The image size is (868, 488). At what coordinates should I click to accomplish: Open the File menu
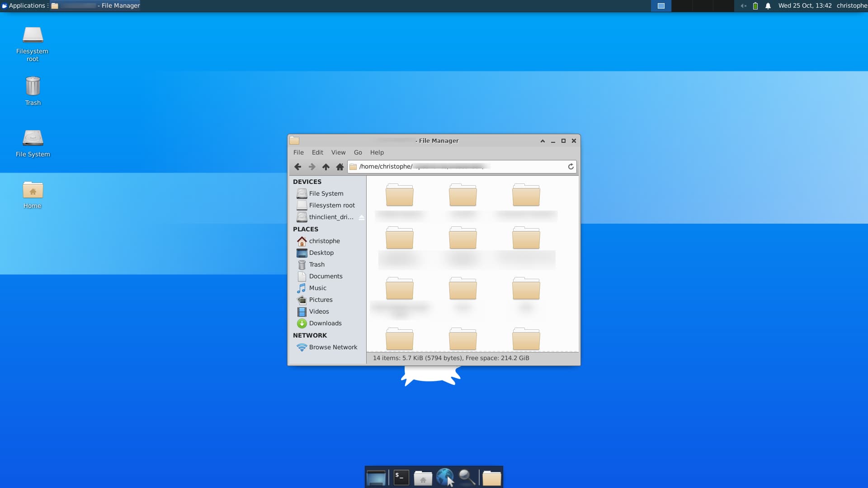(298, 152)
